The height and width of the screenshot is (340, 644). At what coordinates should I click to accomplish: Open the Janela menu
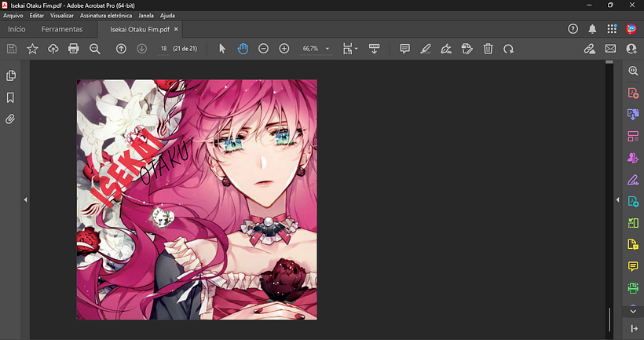tap(146, 16)
